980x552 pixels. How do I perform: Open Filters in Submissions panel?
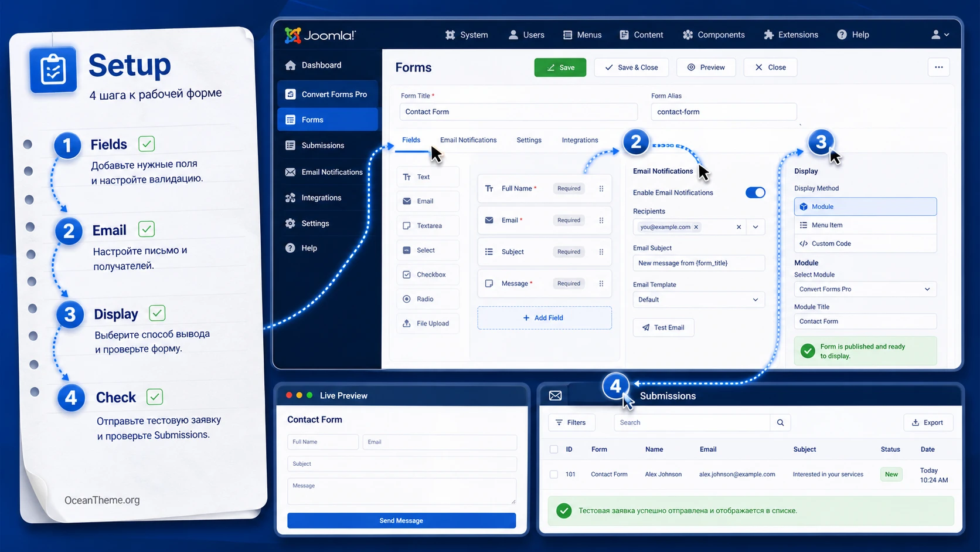click(571, 422)
